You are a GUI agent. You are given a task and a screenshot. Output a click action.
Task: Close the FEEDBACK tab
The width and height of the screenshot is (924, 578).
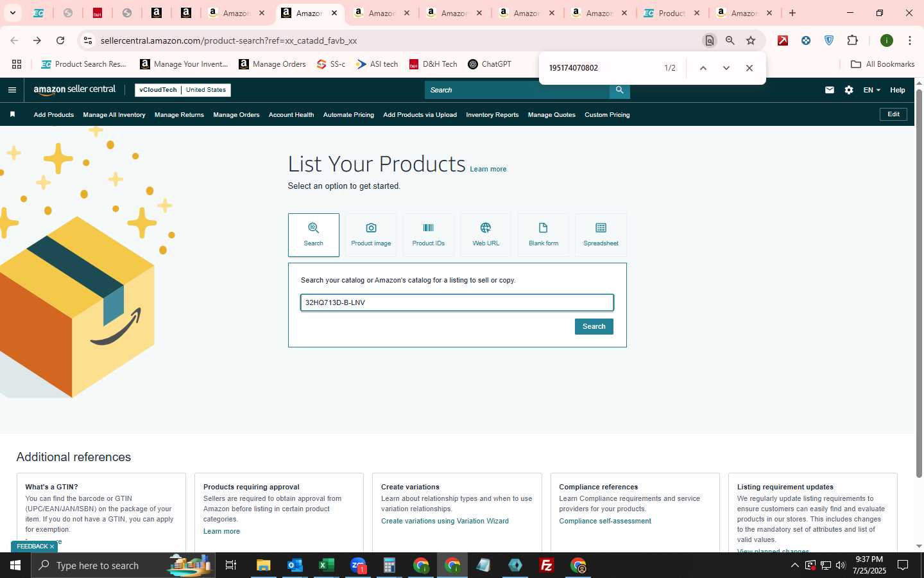click(52, 547)
